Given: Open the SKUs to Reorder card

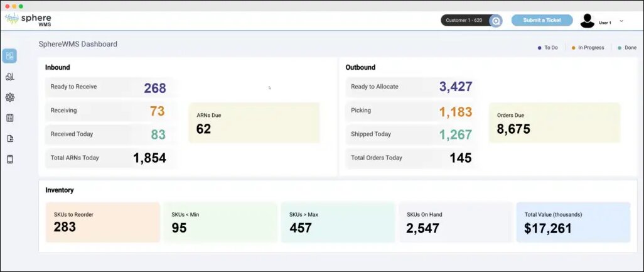Looking at the screenshot, I should 103,222.
